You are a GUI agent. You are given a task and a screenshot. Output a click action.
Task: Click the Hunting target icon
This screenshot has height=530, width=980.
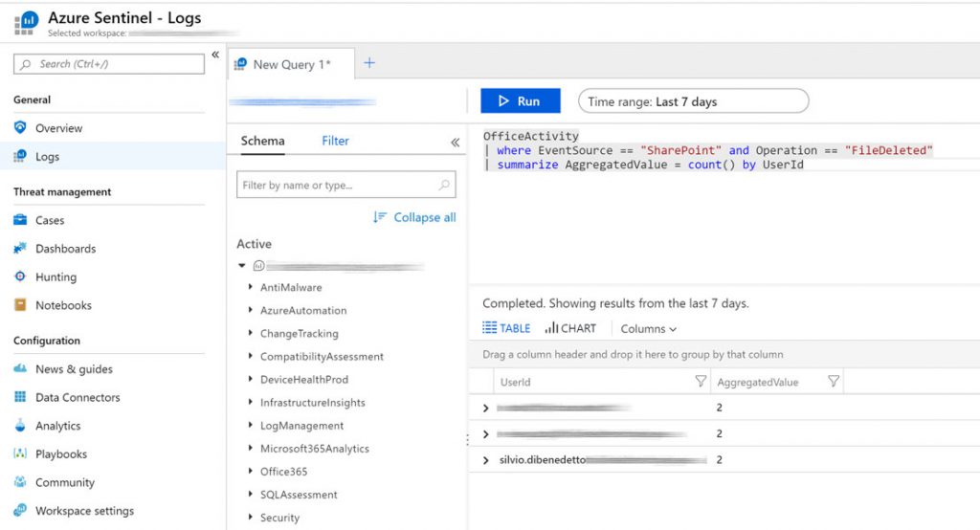click(x=20, y=276)
